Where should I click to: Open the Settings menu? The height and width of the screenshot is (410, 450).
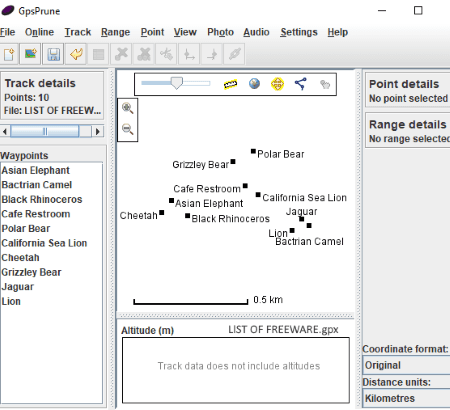tap(299, 32)
